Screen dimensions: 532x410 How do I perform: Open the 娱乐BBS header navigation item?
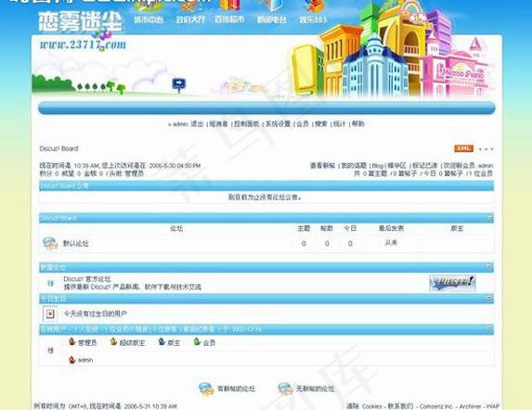coord(313,19)
